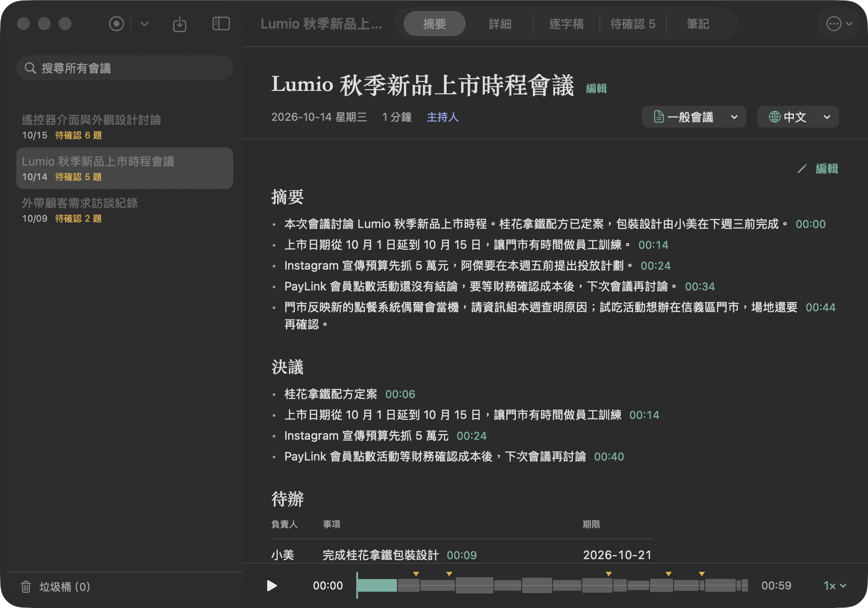This screenshot has width=868, height=608.
Task: Jump to timestamp 00:00 in summary
Action: tap(811, 224)
